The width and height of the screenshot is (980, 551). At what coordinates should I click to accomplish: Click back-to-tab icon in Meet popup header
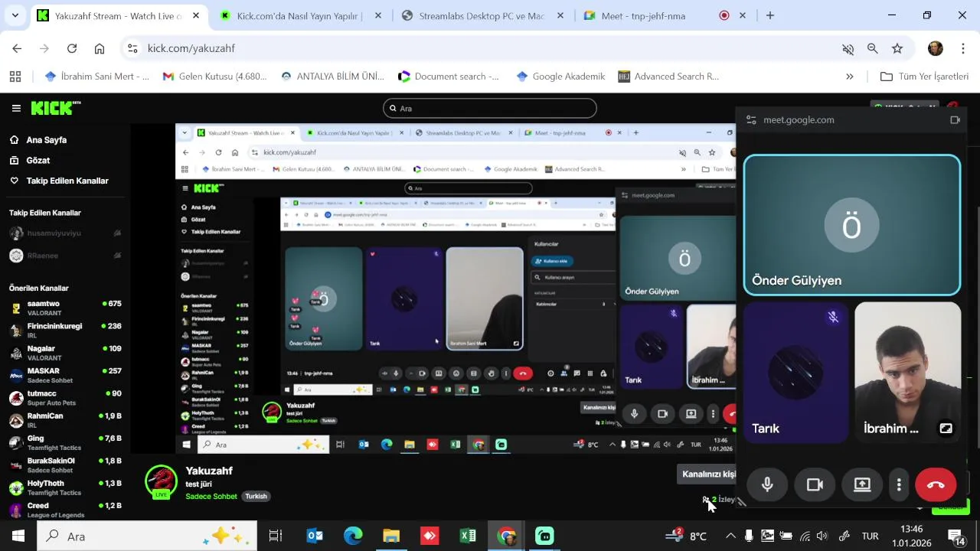coord(955,120)
